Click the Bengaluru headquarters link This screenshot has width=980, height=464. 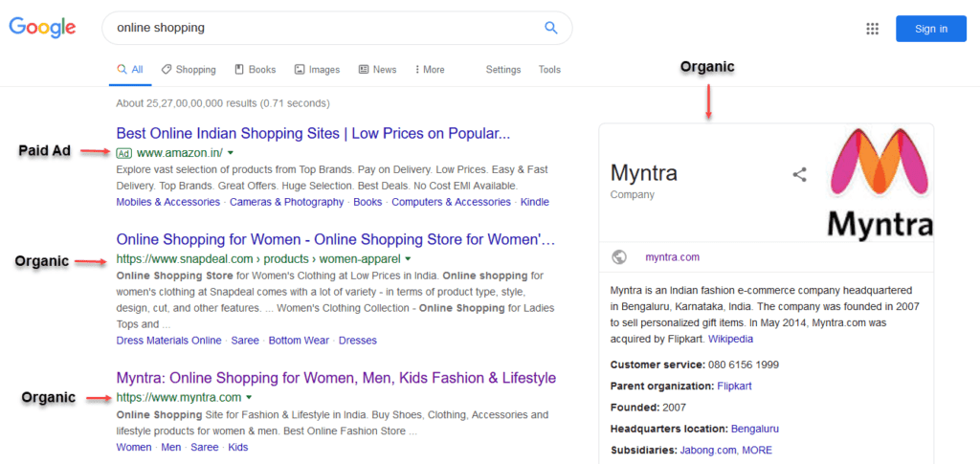point(755,429)
